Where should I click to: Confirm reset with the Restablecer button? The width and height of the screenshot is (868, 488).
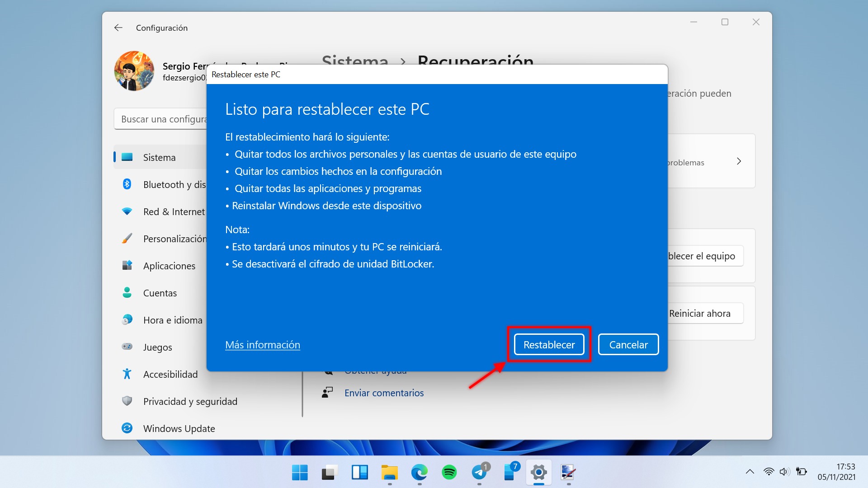[549, 345]
